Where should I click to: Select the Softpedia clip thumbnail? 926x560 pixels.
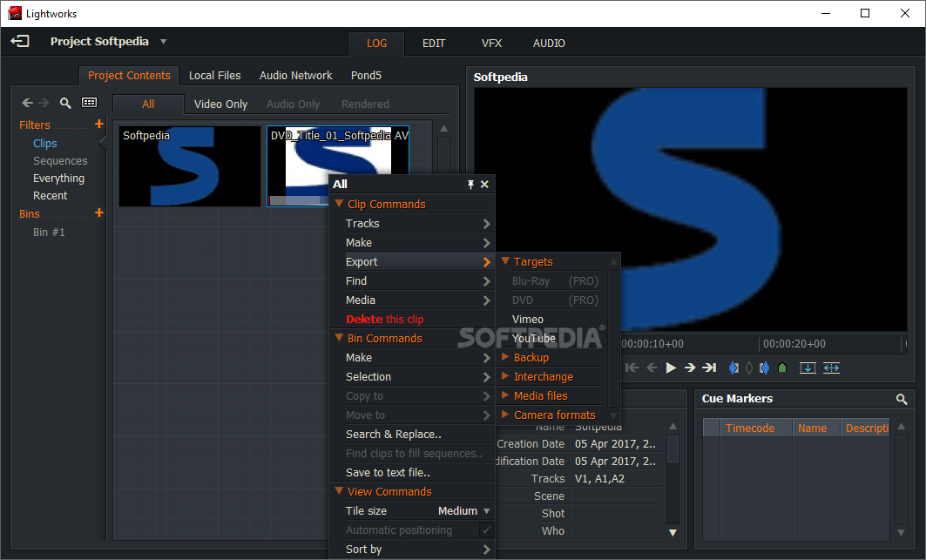(x=190, y=166)
